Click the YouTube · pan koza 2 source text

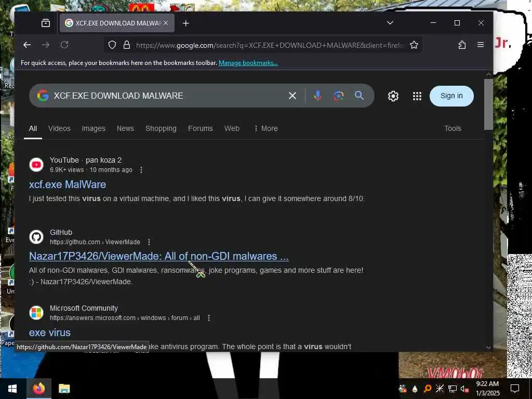click(x=86, y=160)
